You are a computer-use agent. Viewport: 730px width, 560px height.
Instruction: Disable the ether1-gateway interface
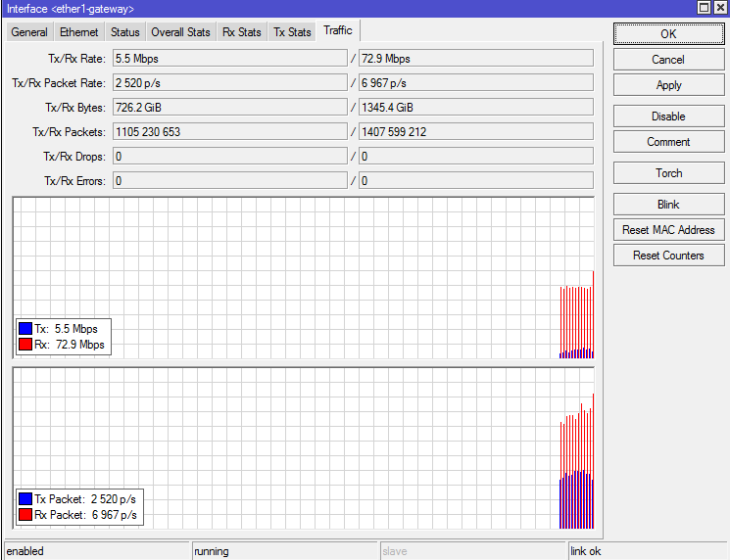[668, 117]
